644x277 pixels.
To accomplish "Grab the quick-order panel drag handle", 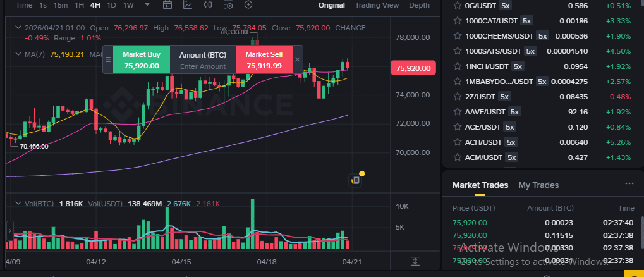I will (x=108, y=59).
